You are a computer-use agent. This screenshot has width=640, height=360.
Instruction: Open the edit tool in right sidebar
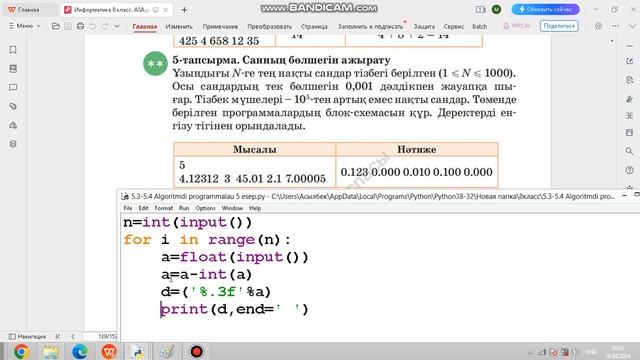point(629,61)
